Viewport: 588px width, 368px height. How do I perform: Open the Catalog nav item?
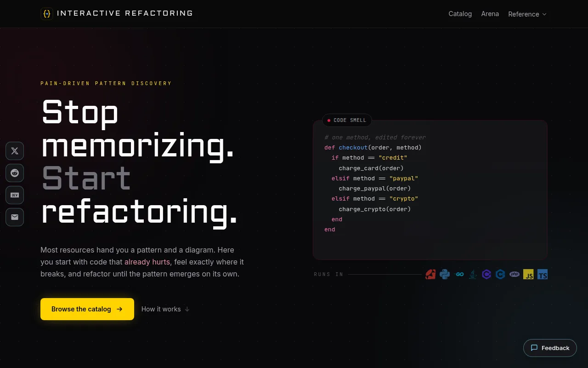pos(460,14)
